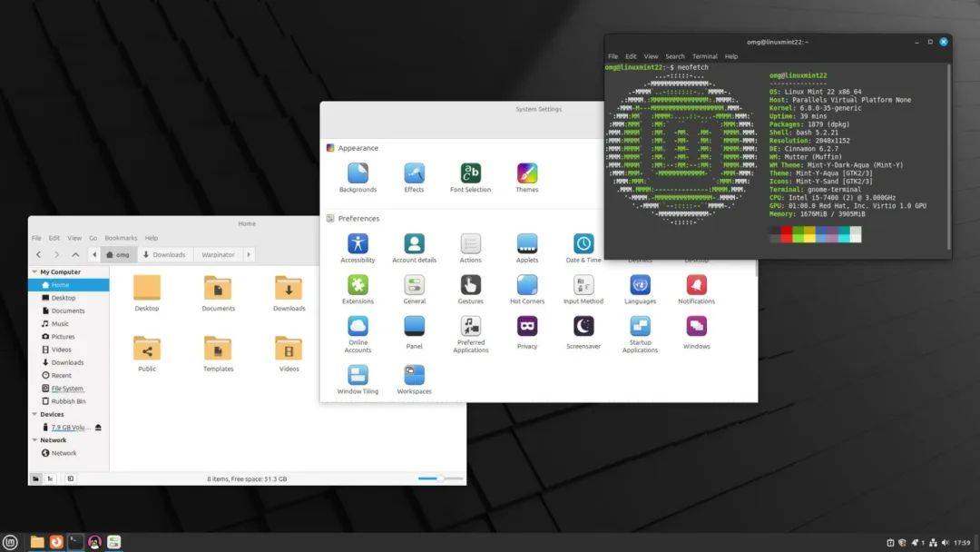Adjust the icon zoom slider in the file manager

(439, 478)
